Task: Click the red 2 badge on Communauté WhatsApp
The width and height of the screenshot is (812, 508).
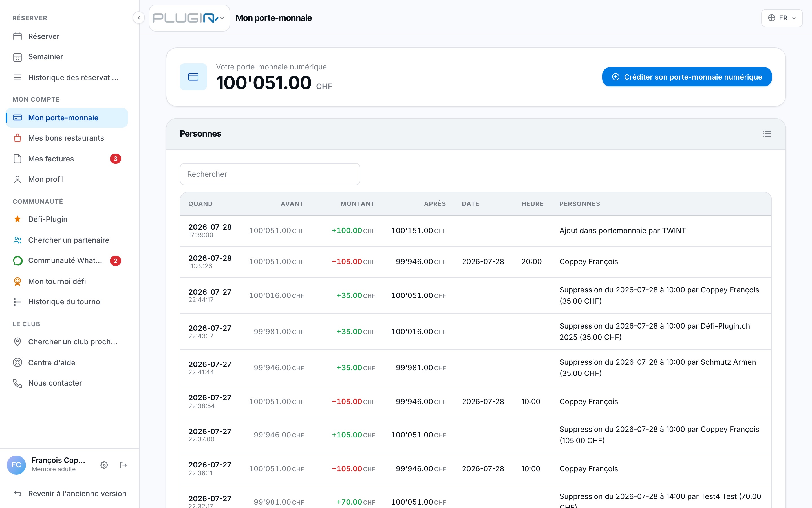Action: click(115, 261)
